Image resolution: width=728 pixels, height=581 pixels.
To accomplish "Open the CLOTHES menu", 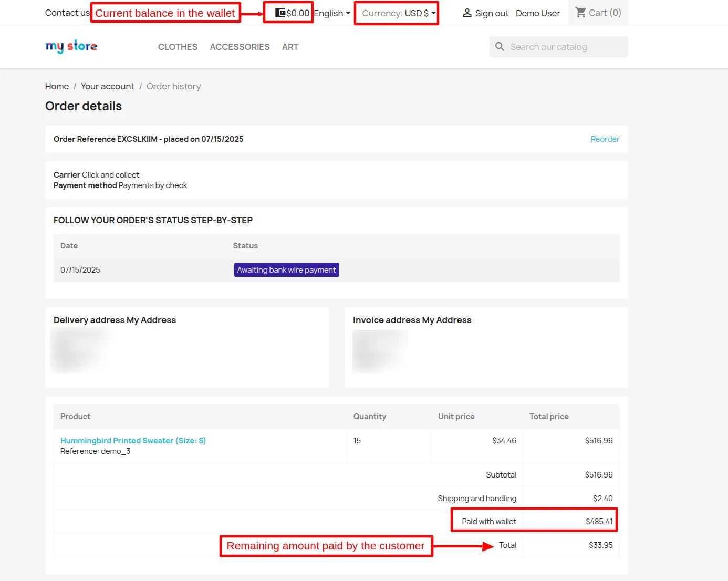I will (x=178, y=47).
